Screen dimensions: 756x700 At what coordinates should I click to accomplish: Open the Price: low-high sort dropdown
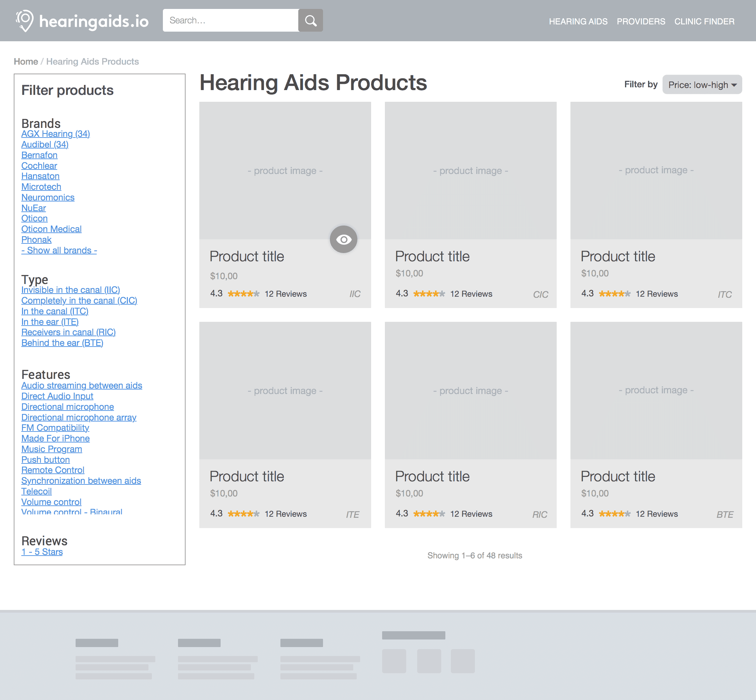pyautogui.click(x=701, y=85)
